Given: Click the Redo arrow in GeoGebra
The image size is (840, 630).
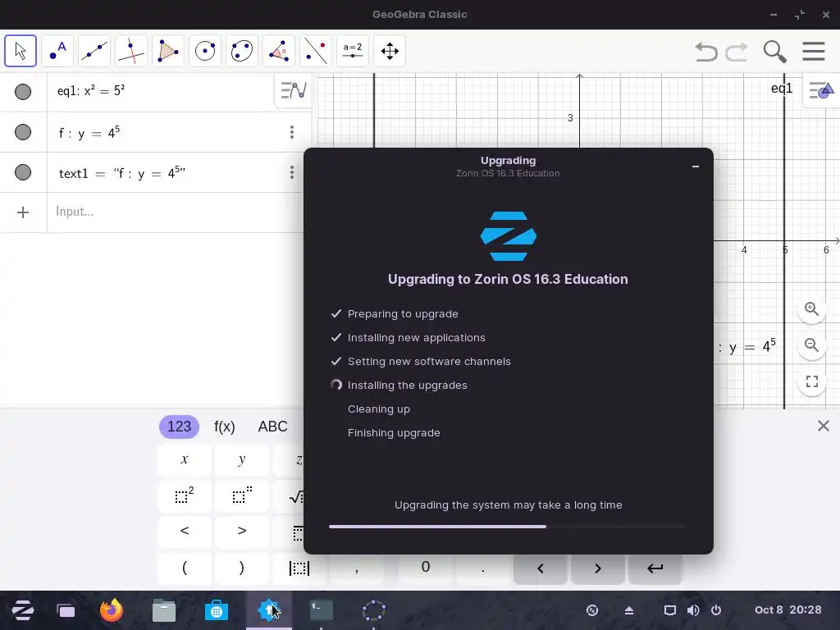Looking at the screenshot, I should [737, 52].
